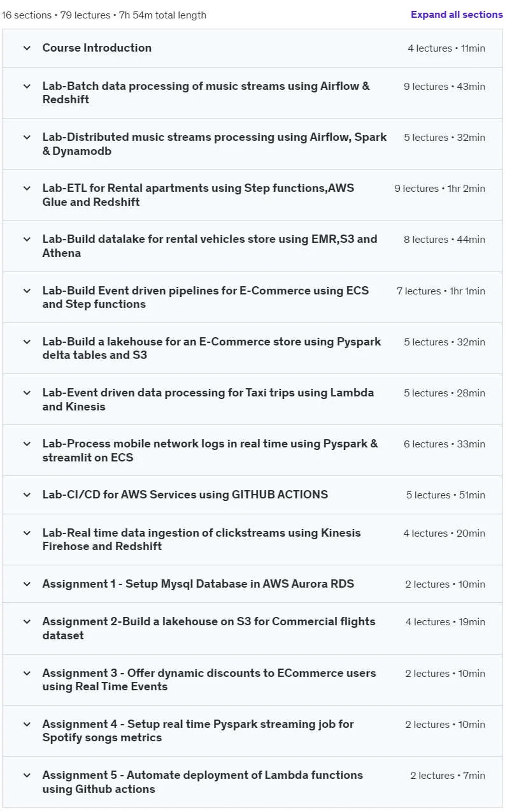This screenshot has width=505, height=812.
Task: Open chevron for clickstreams Kinesis Firehose lab
Action: point(27,533)
